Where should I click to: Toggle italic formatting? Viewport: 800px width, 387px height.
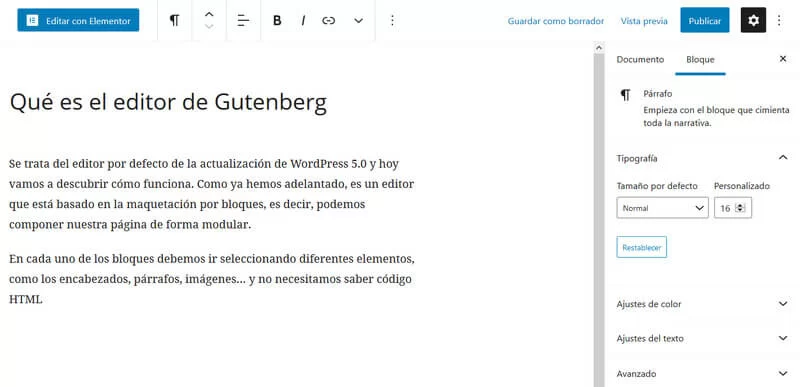click(303, 20)
